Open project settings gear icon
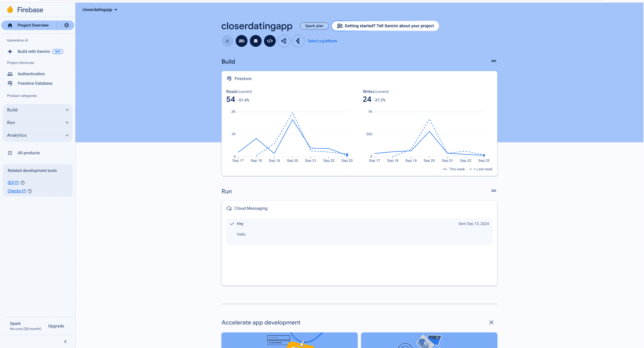Image resolution: width=644 pixels, height=348 pixels. tap(66, 25)
